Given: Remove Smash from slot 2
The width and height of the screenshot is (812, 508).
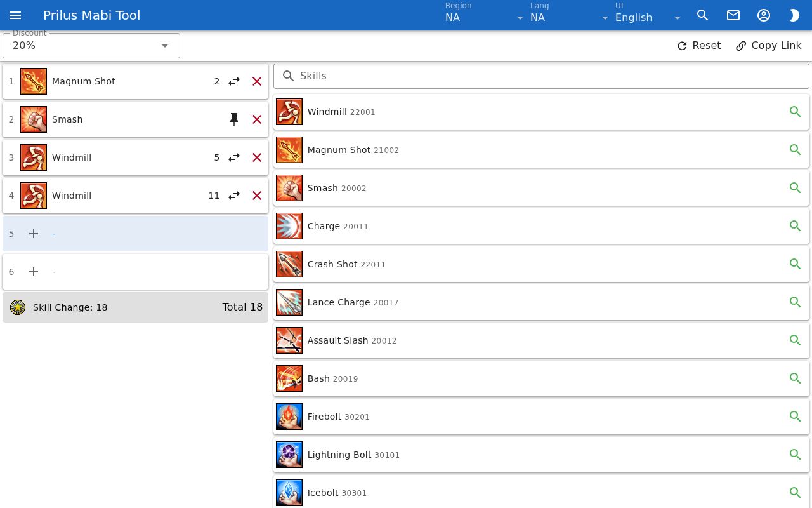Looking at the screenshot, I should coord(257,119).
